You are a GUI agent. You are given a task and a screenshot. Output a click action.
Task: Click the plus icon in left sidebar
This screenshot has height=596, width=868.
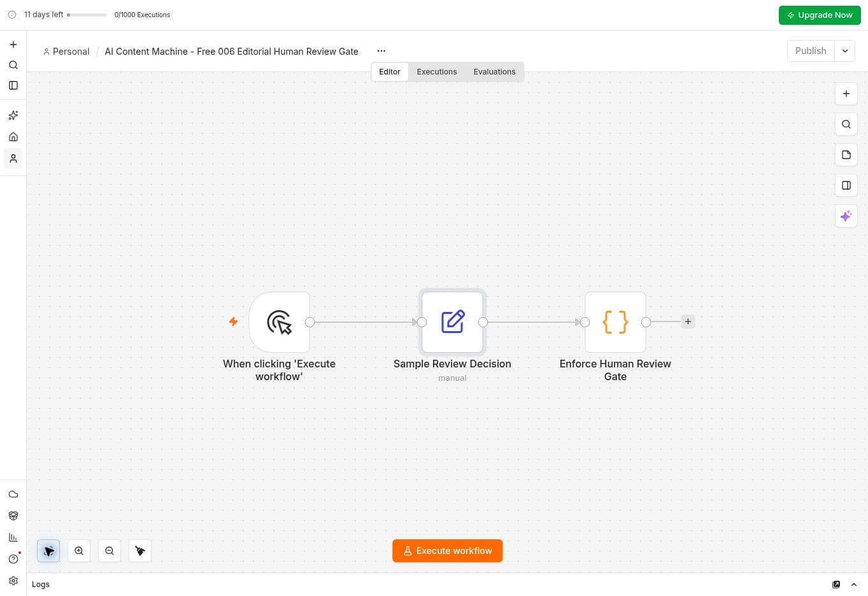pos(13,45)
